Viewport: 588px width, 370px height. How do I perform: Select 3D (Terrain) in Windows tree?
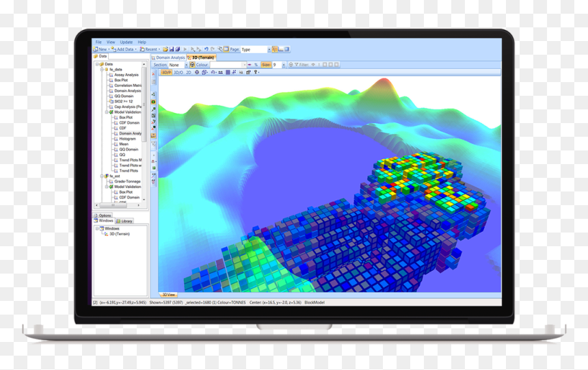coord(119,234)
